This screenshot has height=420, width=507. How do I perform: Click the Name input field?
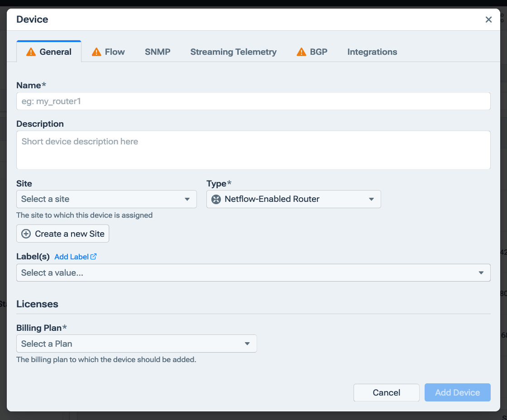253,101
